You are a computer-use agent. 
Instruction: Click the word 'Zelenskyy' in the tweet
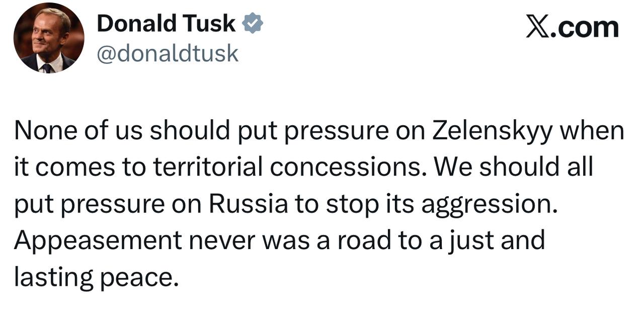click(493, 131)
